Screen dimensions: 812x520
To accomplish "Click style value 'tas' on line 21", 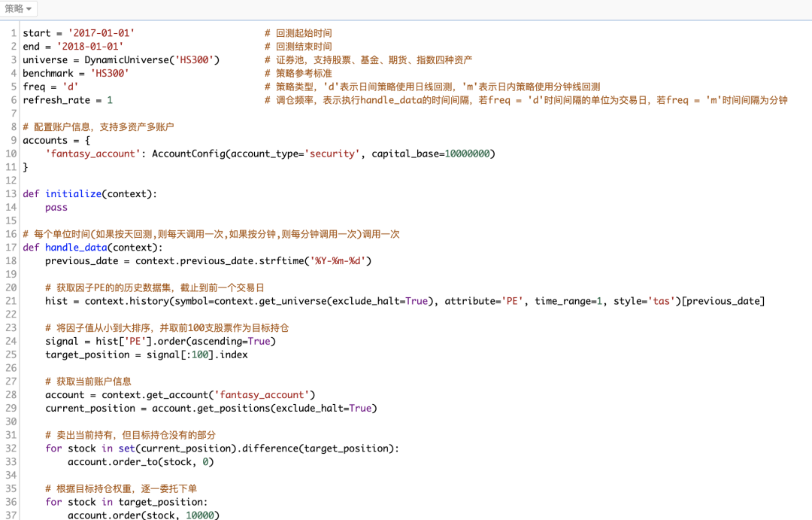I will click(662, 301).
